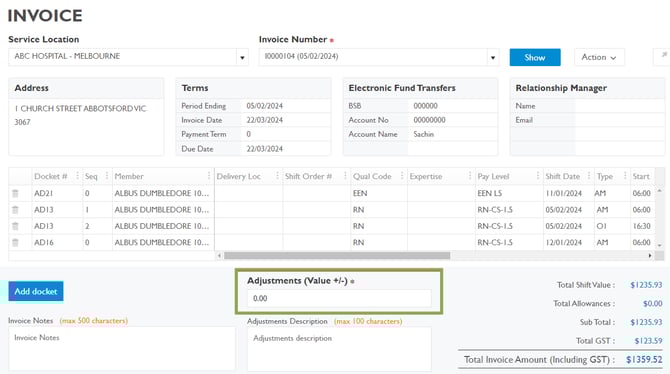Click the grid's horizontal scroll left arrow
The image size is (670, 374).
coord(219,256)
